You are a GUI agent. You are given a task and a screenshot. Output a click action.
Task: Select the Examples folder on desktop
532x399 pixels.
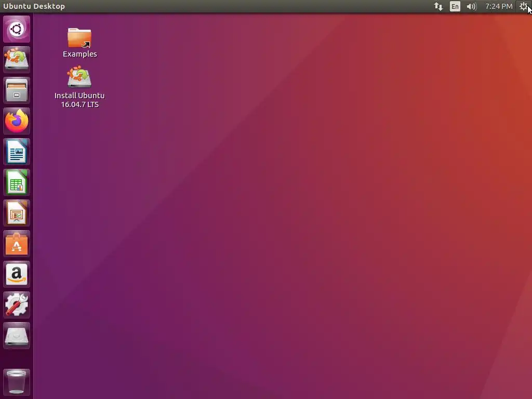[x=79, y=38]
